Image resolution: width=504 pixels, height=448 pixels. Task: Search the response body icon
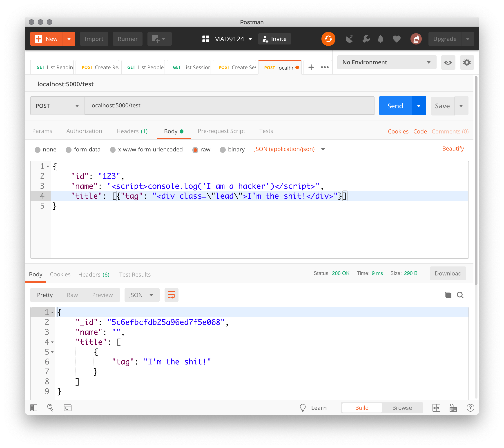click(460, 295)
